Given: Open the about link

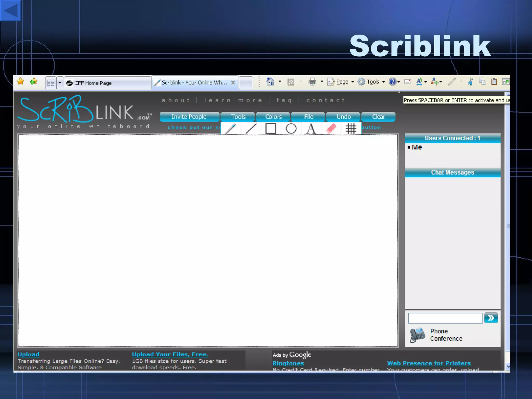Looking at the screenshot, I should click(x=176, y=100).
